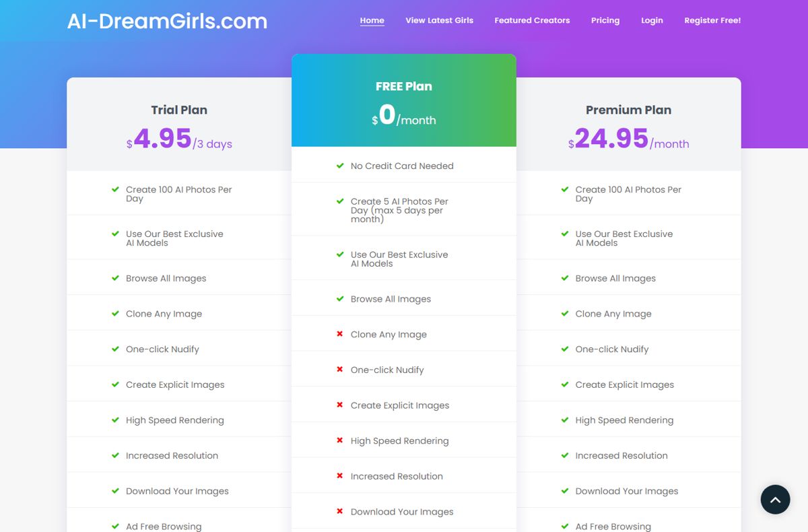Click FREE plan text 'Increased Resolution'

[397, 476]
